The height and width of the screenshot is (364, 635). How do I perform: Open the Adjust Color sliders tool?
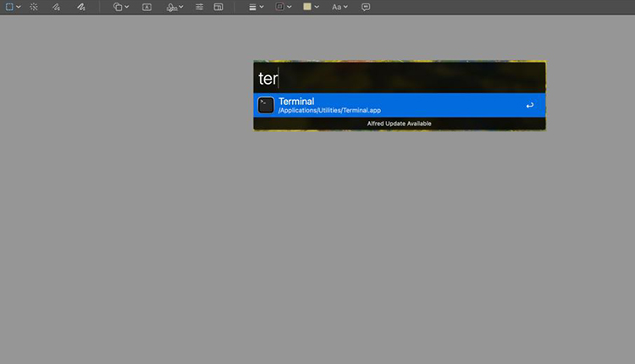pos(199,7)
